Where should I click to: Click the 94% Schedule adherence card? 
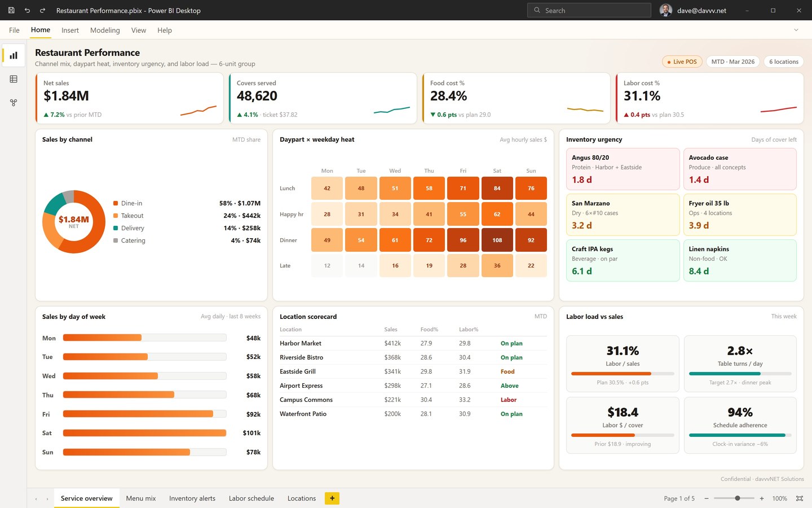click(x=740, y=425)
